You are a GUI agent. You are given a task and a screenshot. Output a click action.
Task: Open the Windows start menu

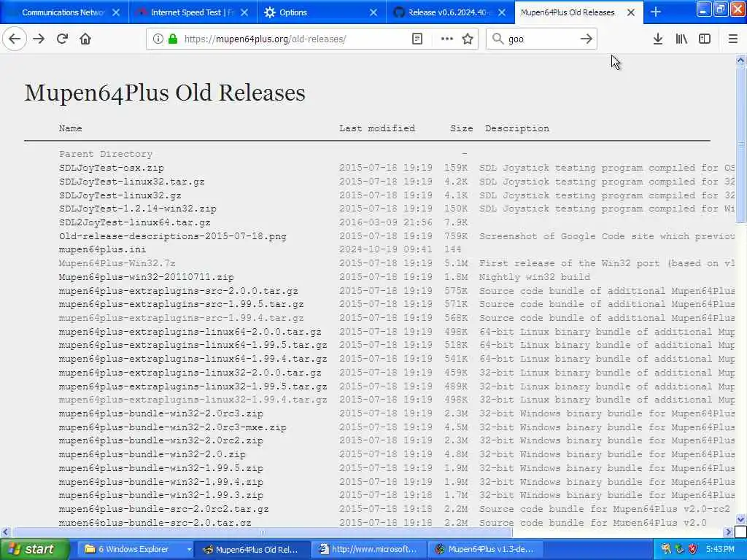35,549
